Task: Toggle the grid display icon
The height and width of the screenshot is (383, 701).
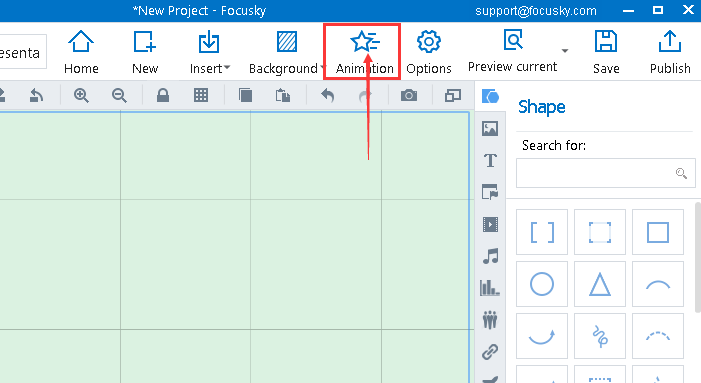Action: (201, 95)
